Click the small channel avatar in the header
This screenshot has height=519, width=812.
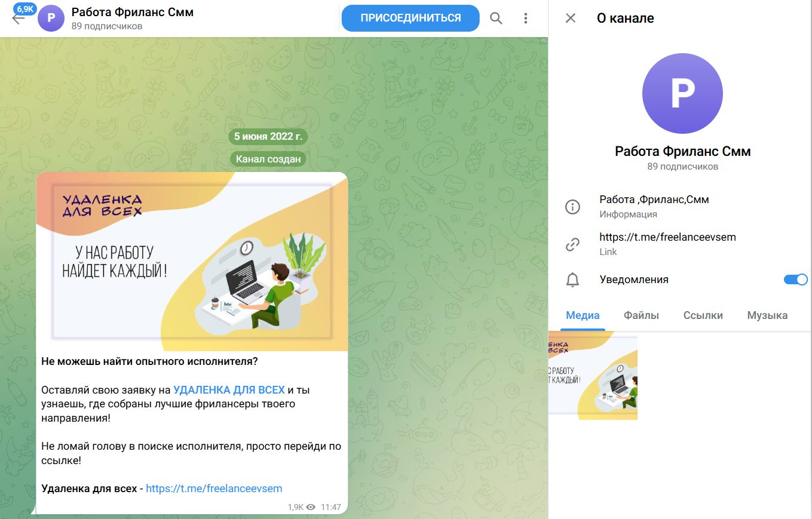tap(51, 18)
